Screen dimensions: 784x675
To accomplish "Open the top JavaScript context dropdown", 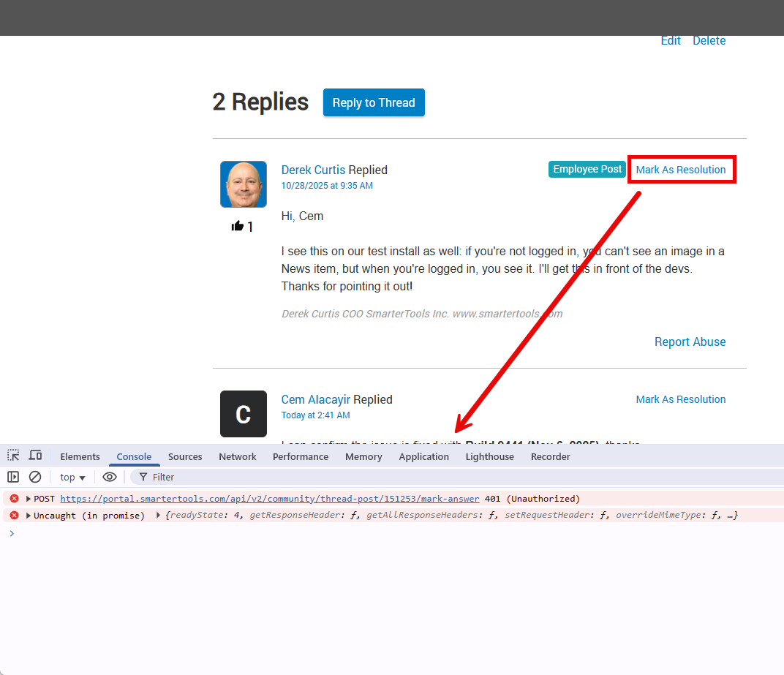I will (72, 478).
